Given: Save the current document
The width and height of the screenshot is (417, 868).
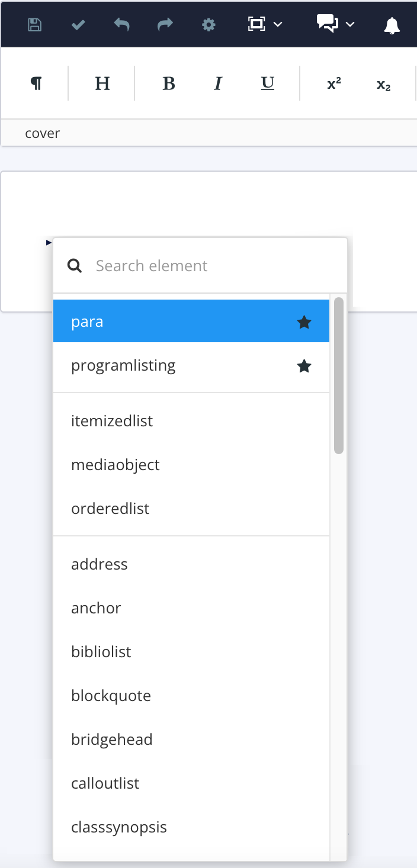Looking at the screenshot, I should [34, 24].
